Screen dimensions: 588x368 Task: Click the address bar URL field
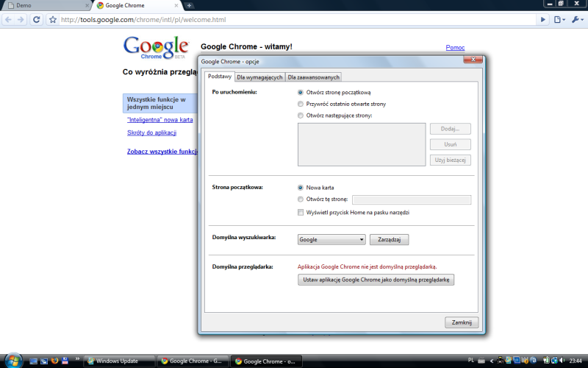pyautogui.click(x=296, y=20)
